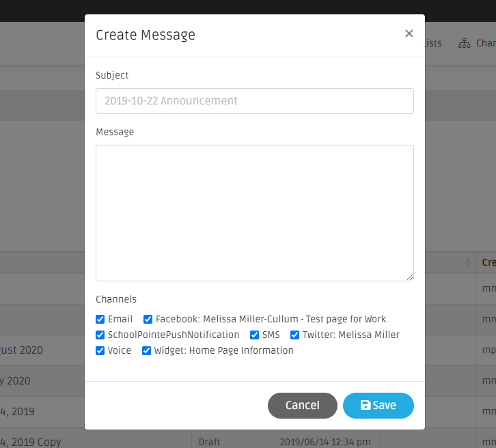Save the message with the floppy-disk button

(x=378, y=405)
